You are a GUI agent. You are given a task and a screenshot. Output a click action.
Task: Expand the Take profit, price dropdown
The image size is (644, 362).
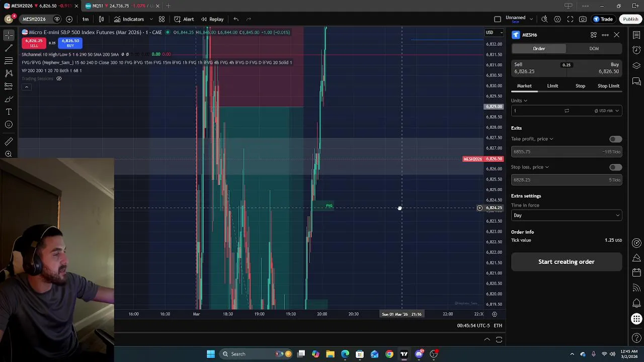(532, 139)
